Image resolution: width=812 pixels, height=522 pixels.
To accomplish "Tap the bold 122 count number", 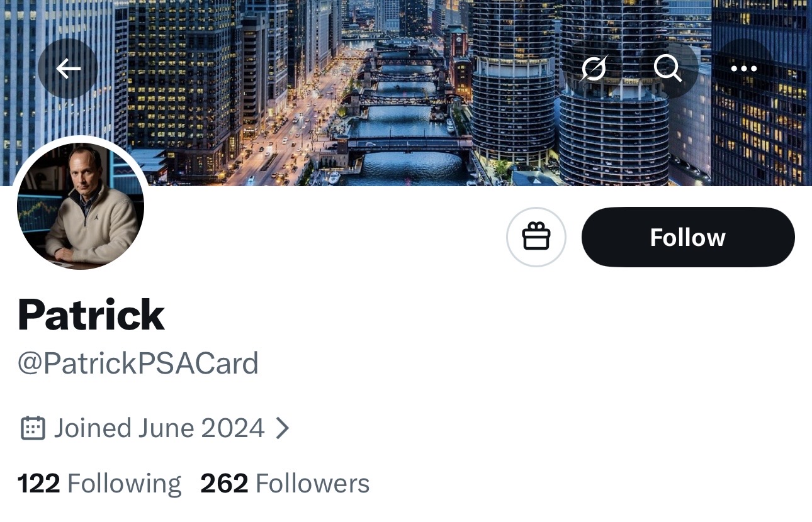I will tap(38, 484).
